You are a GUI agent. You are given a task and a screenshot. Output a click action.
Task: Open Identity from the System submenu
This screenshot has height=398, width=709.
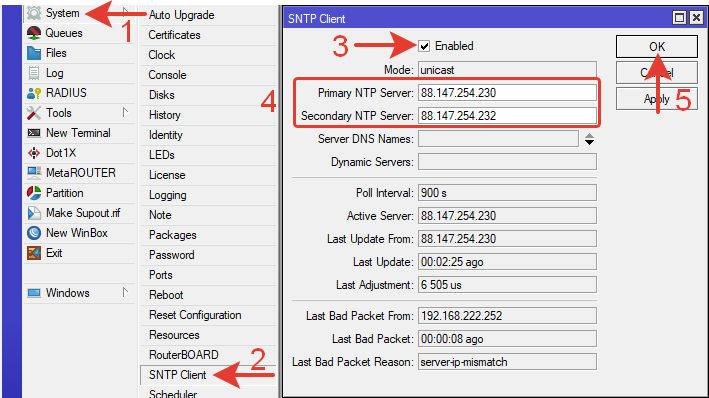[x=165, y=135]
